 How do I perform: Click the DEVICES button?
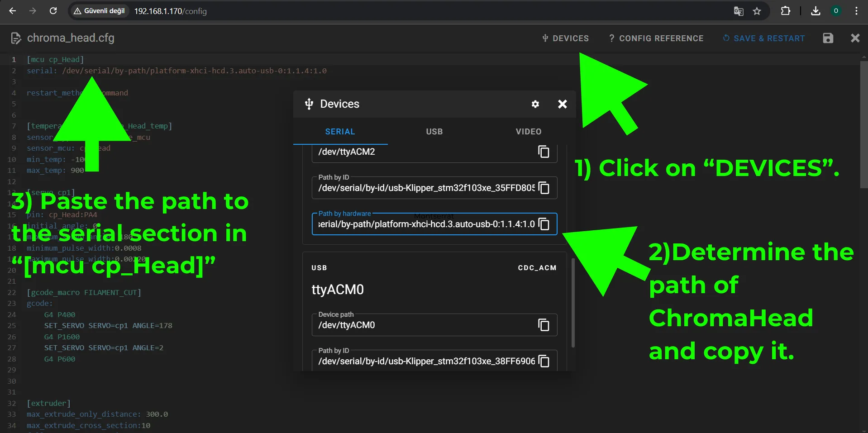(x=565, y=38)
